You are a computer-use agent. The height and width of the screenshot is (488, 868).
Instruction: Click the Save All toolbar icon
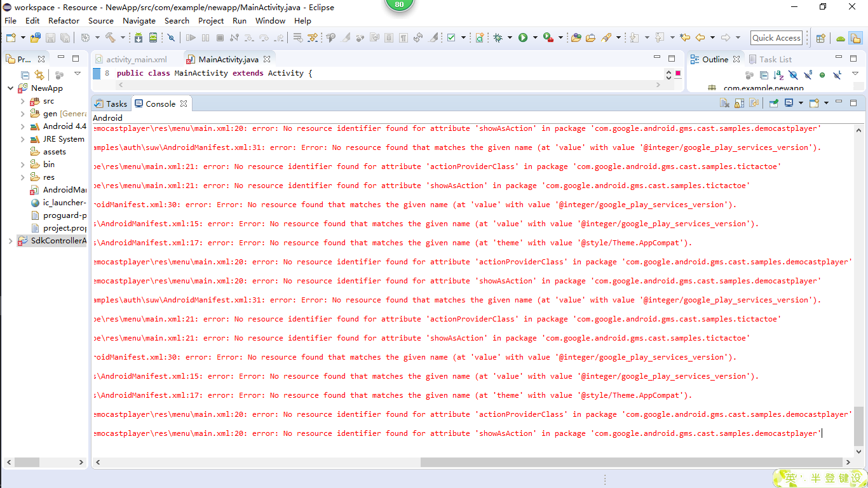(64, 37)
